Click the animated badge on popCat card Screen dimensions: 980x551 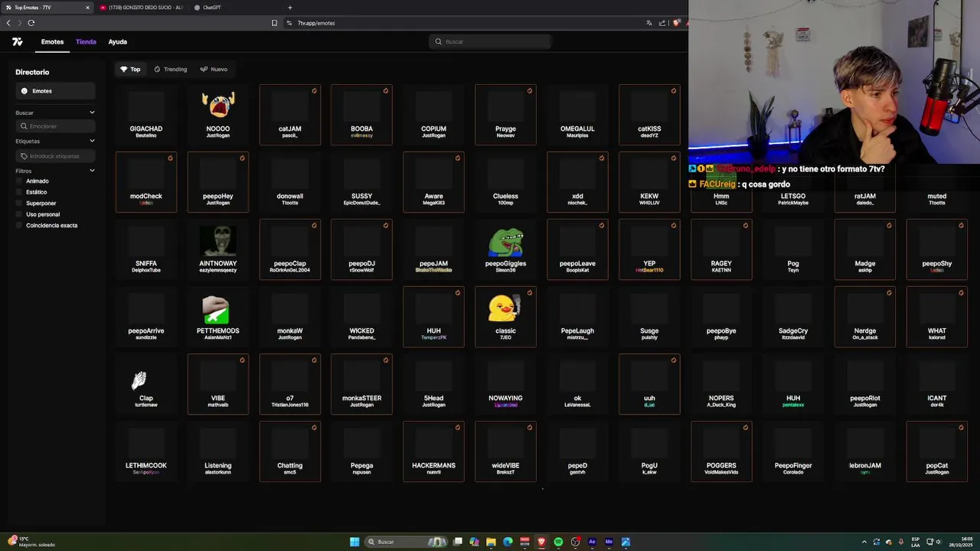click(961, 428)
